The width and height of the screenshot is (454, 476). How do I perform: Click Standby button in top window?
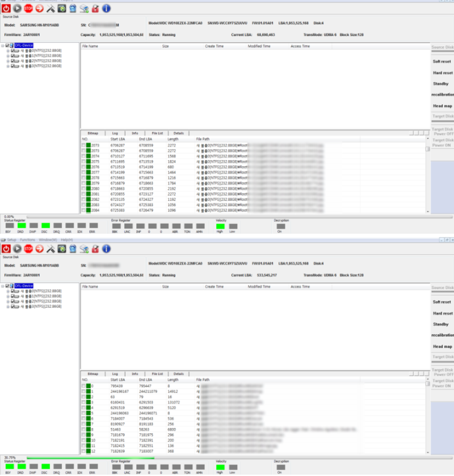(x=441, y=84)
